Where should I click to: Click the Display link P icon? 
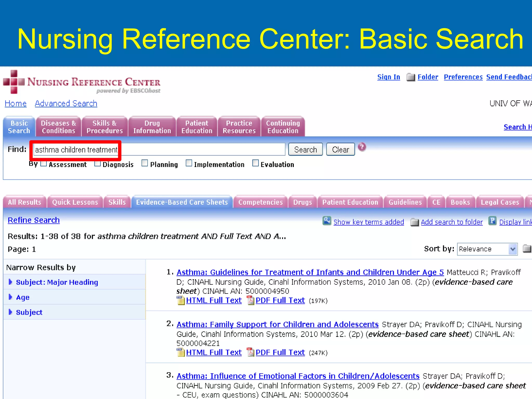point(492,221)
